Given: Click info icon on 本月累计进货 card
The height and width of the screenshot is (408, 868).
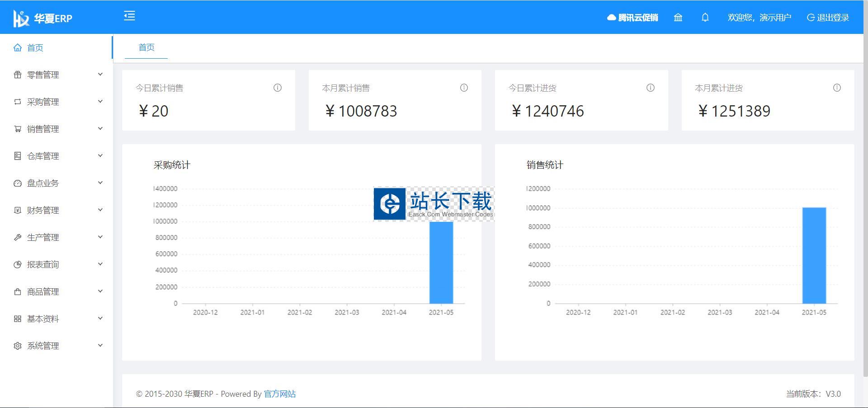Looking at the screenshot, I should point(837,88).
